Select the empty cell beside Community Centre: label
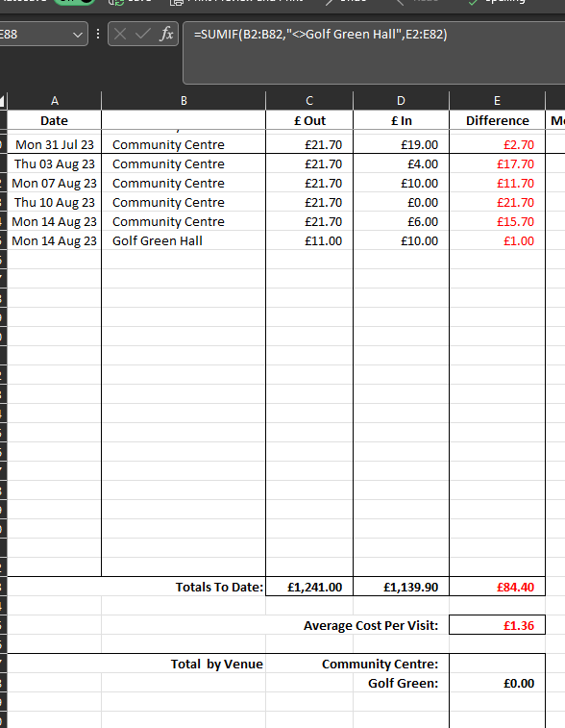 498,664
